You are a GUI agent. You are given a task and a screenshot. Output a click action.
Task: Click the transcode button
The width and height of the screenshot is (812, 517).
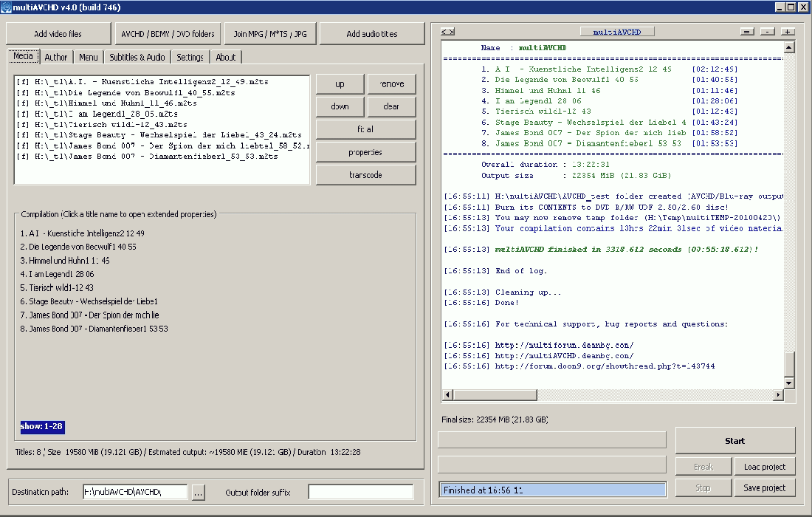365,175
